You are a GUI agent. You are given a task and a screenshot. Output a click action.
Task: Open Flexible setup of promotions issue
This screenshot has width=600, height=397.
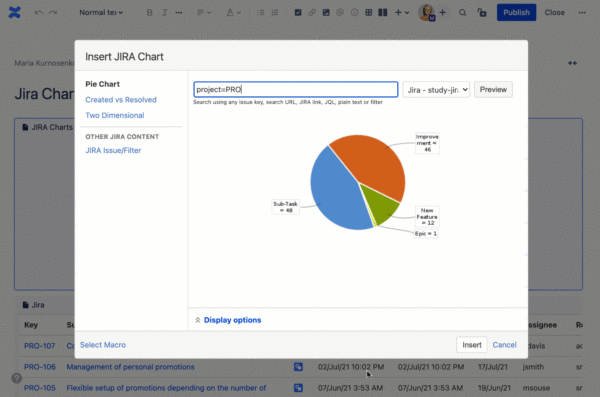pyautogui.click(x=166, y=388)
